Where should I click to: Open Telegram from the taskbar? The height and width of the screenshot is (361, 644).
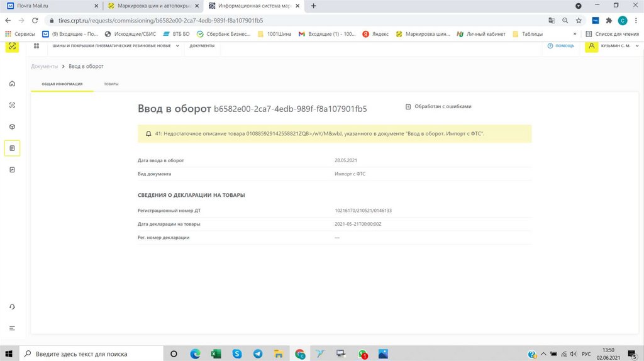(x=258, y=353)
